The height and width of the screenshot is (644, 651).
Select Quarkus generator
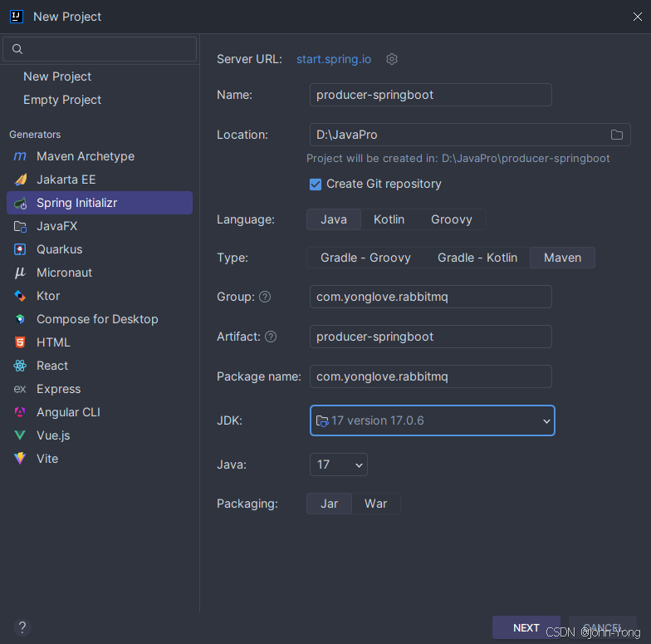[100, 249]
